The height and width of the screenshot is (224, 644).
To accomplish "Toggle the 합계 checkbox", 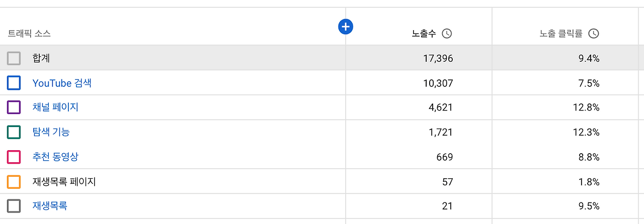I will click(x=14, y=58).
